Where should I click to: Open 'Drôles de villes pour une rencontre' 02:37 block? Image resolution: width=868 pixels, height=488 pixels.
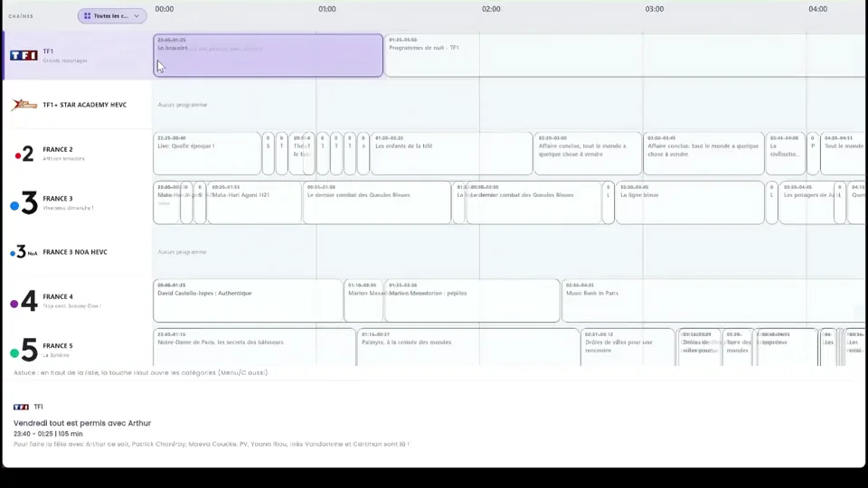pyautogui.click(x=627, y=347)
